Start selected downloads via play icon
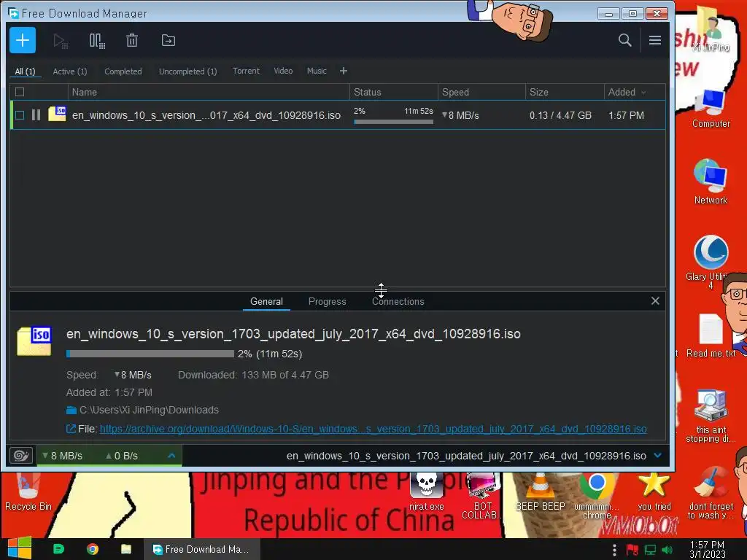Image resolution: width=747 pixels, height=560 pixels. [61, 41]
